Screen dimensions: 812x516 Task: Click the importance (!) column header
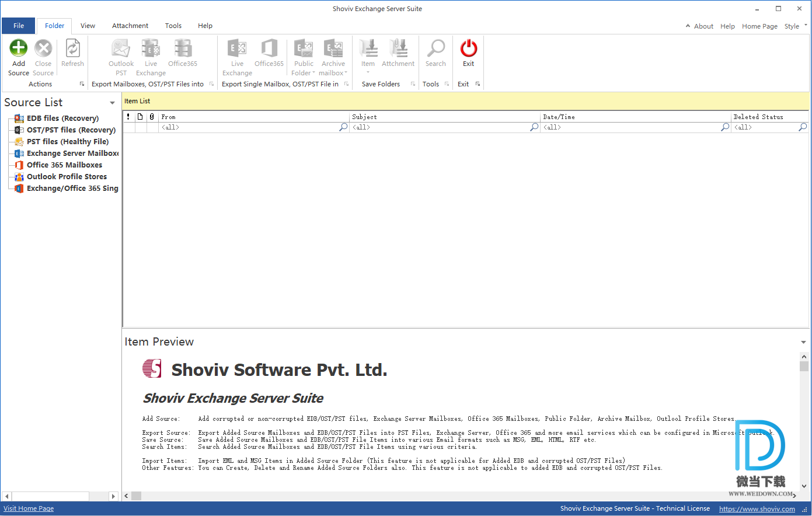[x=128, y=117]
